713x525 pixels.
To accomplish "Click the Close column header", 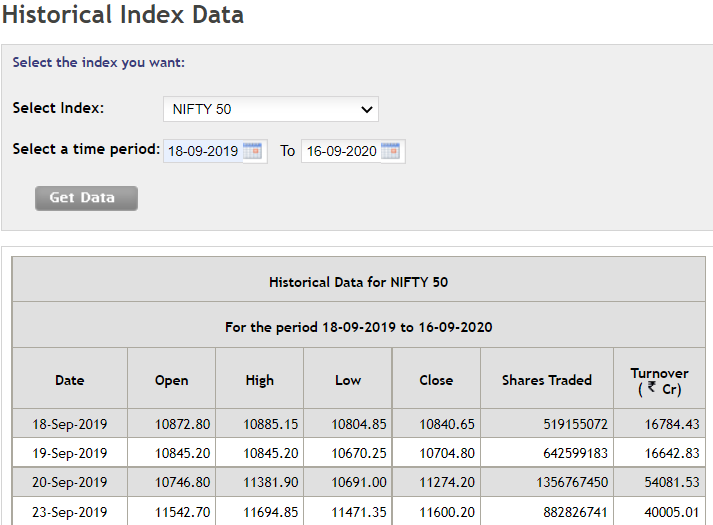I will coord(436,380).
